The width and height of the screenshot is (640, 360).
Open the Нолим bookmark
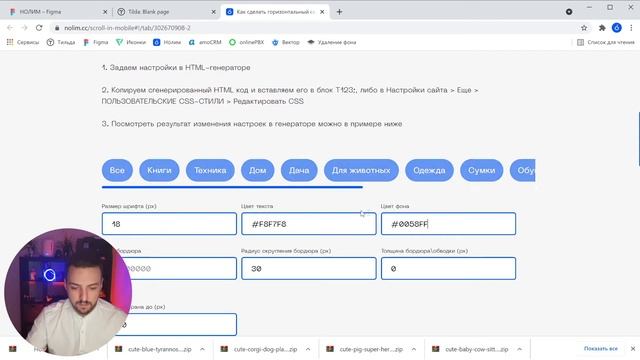[167, 42]
